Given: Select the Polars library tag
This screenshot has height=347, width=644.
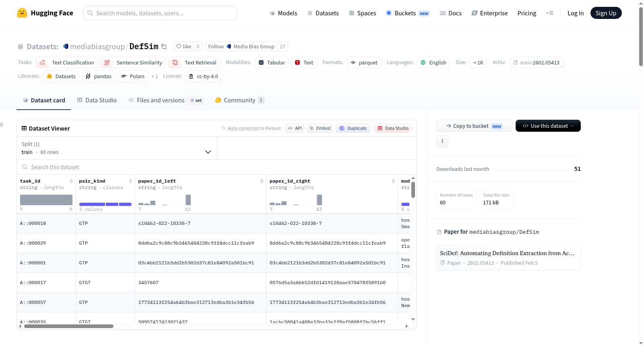Looking at the screenshot, I should (x=133, y=76).
